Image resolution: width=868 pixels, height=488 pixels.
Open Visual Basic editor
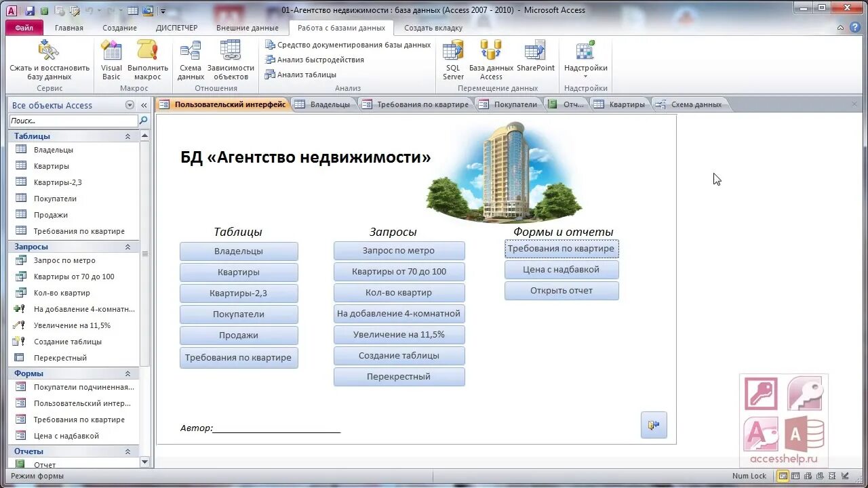(111, 60)
